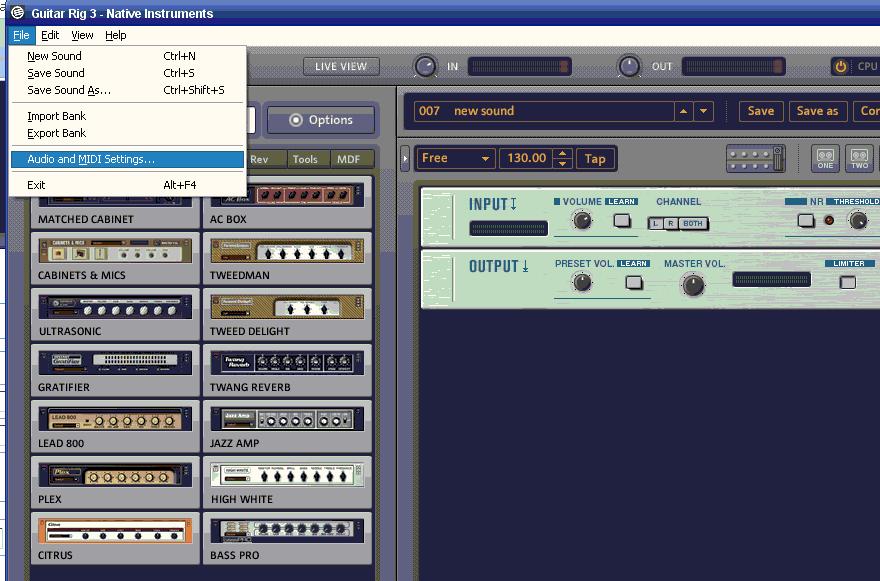Screen dimensions: 880x581
Task: Click the Options target icon
Action: 296,120
